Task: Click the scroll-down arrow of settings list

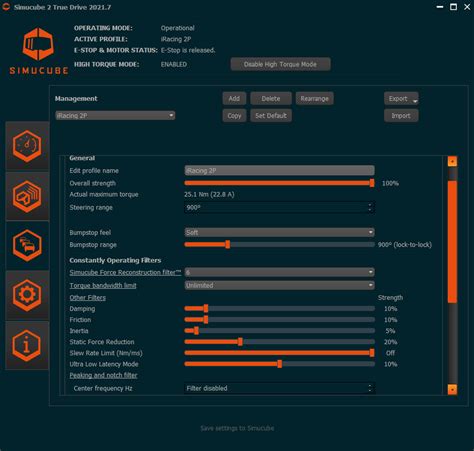Action: (x=452, y=389)
